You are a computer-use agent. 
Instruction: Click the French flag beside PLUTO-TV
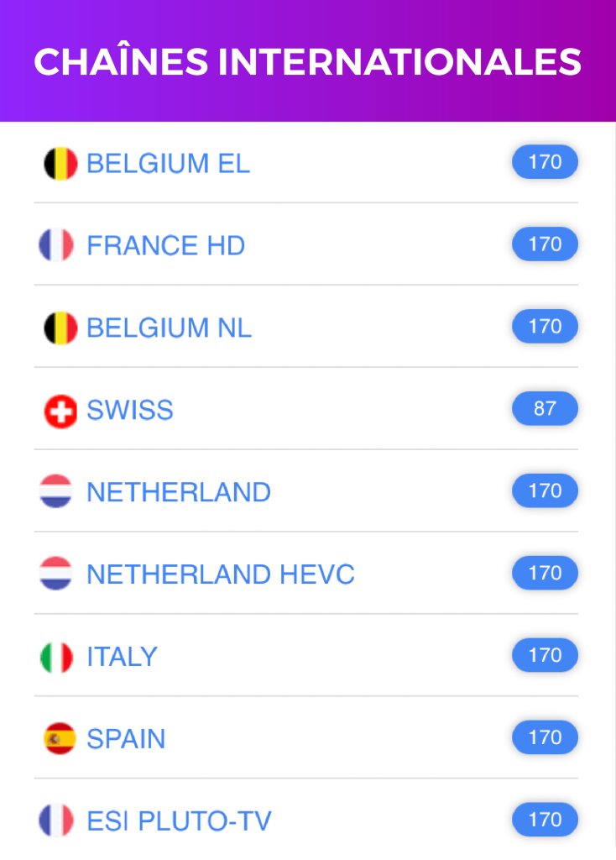pyautogui.click(x=56, y=821)
